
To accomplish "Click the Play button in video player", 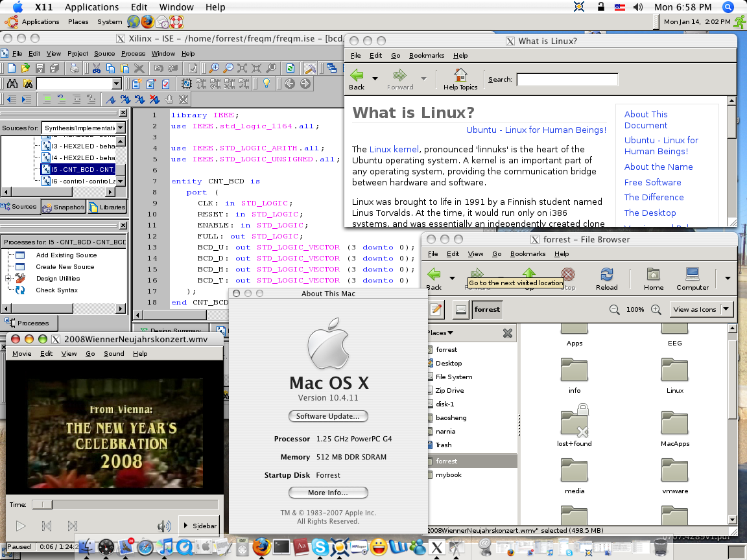I will (21, 526).
